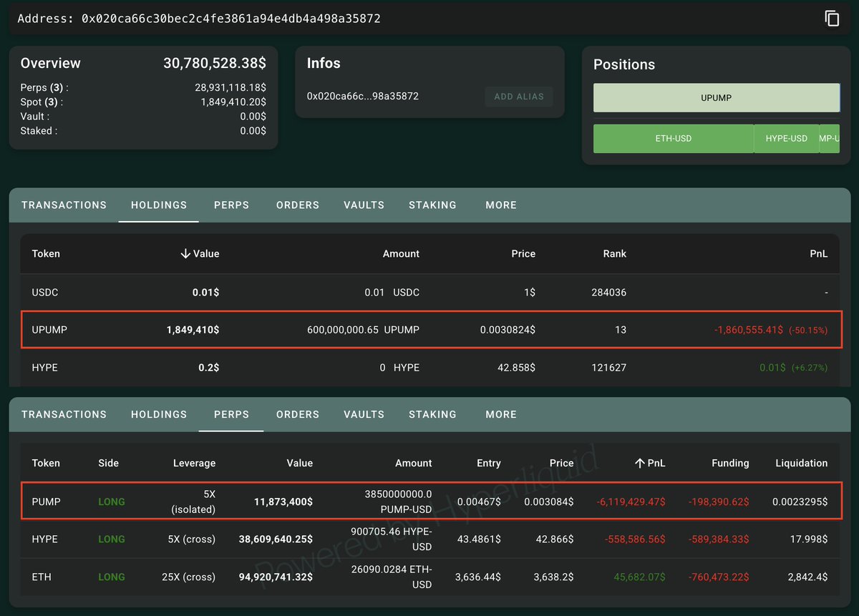859x616 pixels.
Task: Click the PUMP entry price 0.00467$
Action: 479,502
